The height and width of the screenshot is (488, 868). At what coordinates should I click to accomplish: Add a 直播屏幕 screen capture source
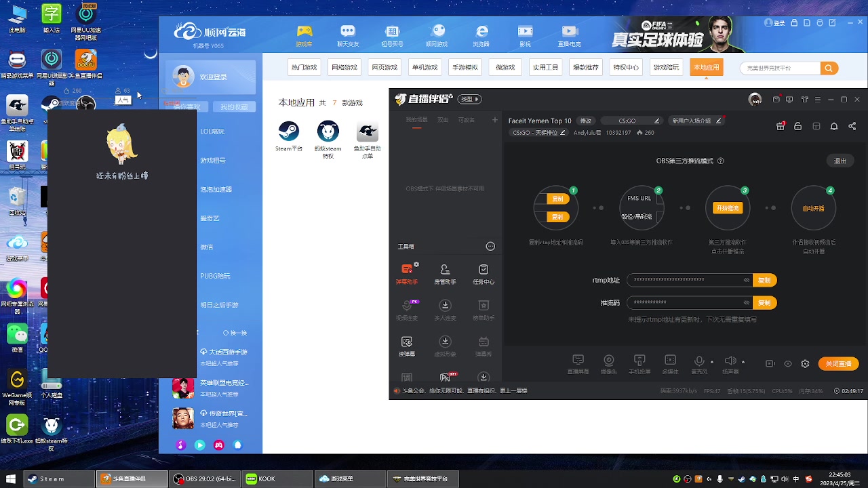pos(578,364)
